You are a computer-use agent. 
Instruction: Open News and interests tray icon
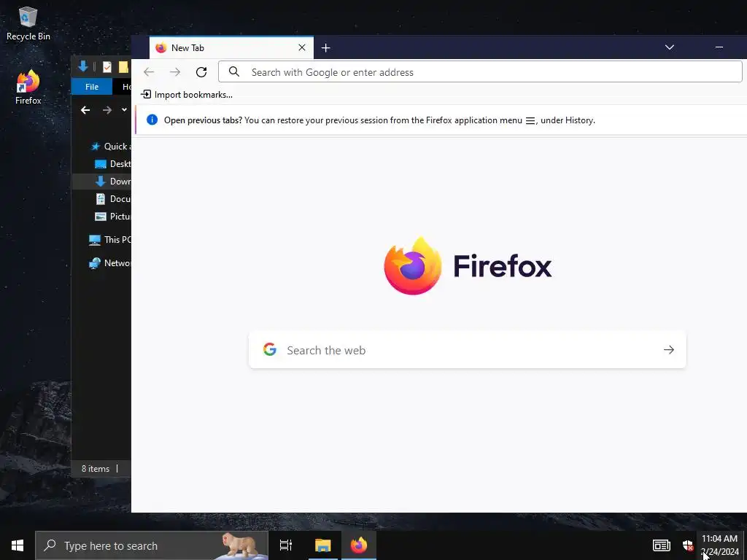coord(661,545)
